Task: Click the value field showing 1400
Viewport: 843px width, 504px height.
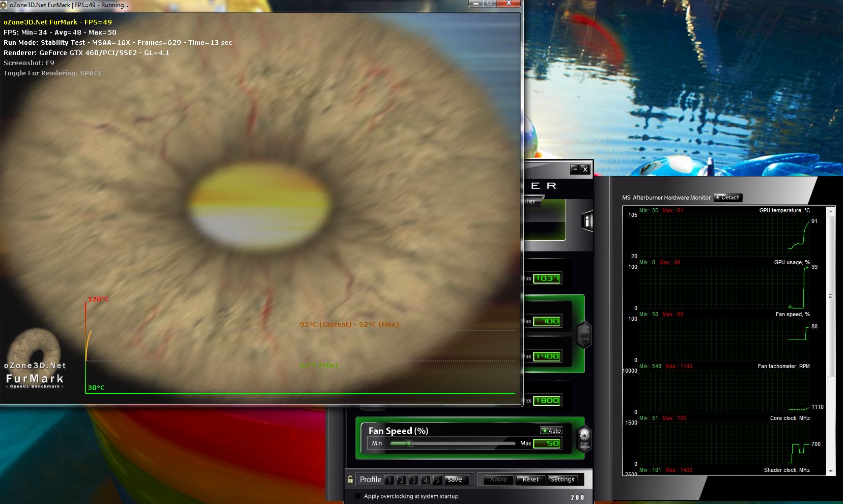Action: click(x=547, y=356)
